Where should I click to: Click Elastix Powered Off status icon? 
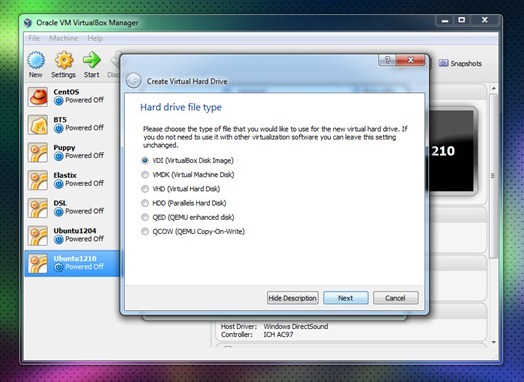point(58,184)
